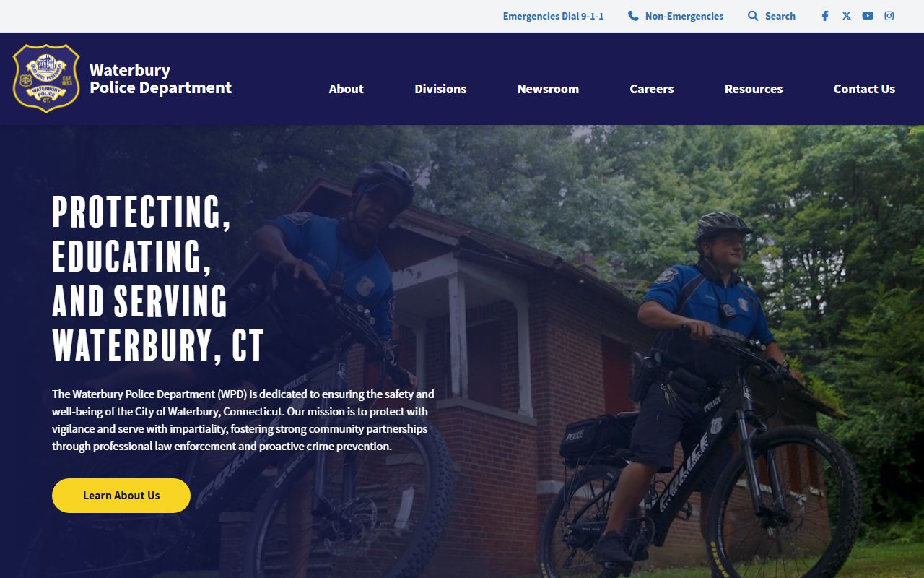This screenshot has height=578, width=924.
Task: Click the magnifying glass search icon
Action: (753, 16)
